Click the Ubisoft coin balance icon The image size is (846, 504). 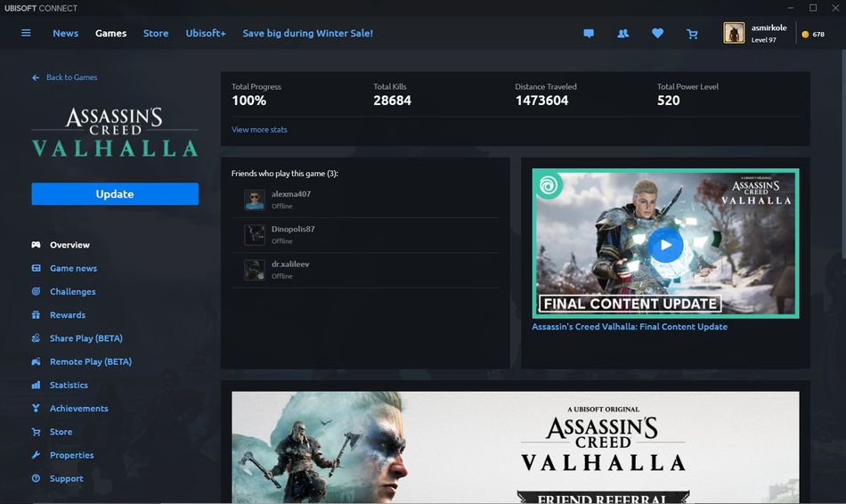tap(805, 34)
